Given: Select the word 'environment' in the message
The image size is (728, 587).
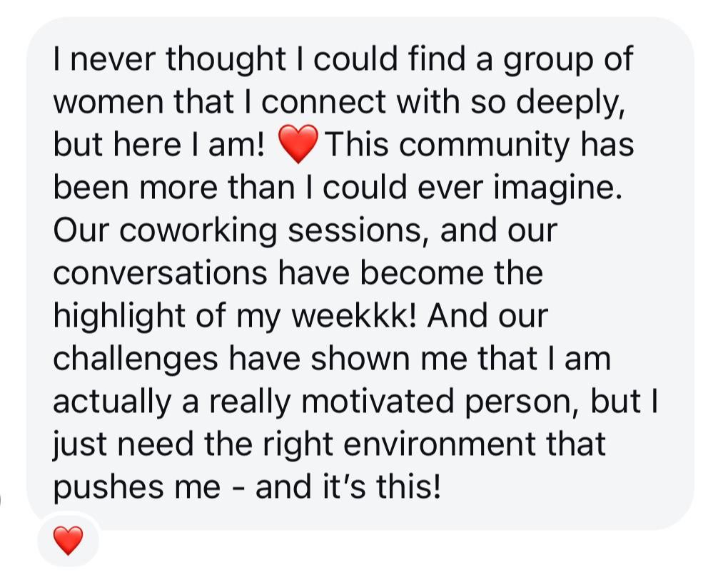Looking at the screenshot, I should point(440,444).
